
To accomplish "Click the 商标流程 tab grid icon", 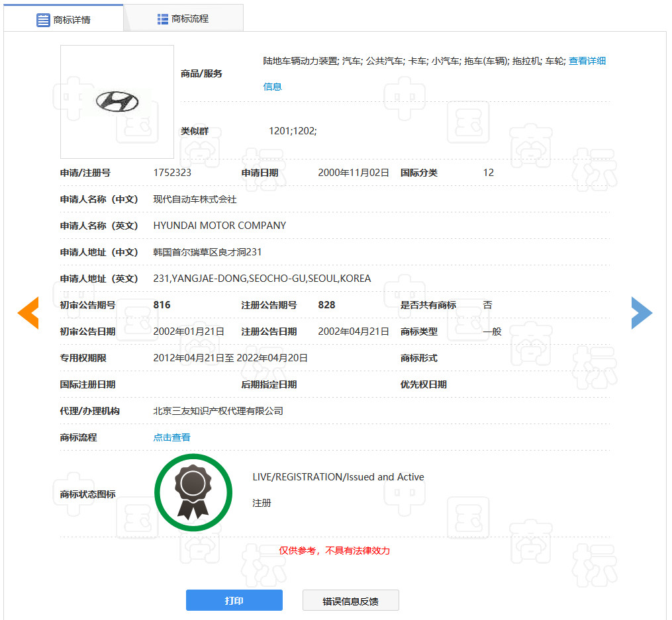I will (162, 19).
